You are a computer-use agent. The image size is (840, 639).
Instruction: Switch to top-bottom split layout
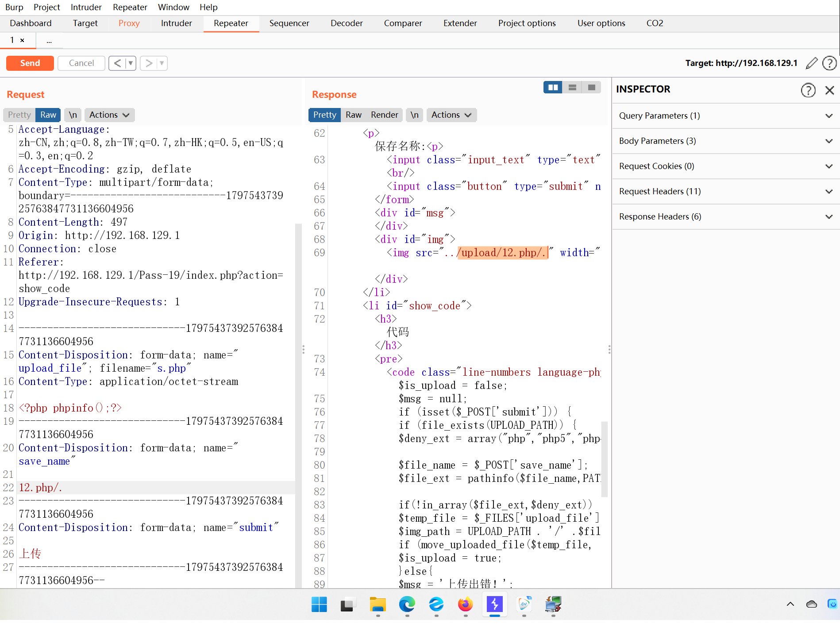572,88
